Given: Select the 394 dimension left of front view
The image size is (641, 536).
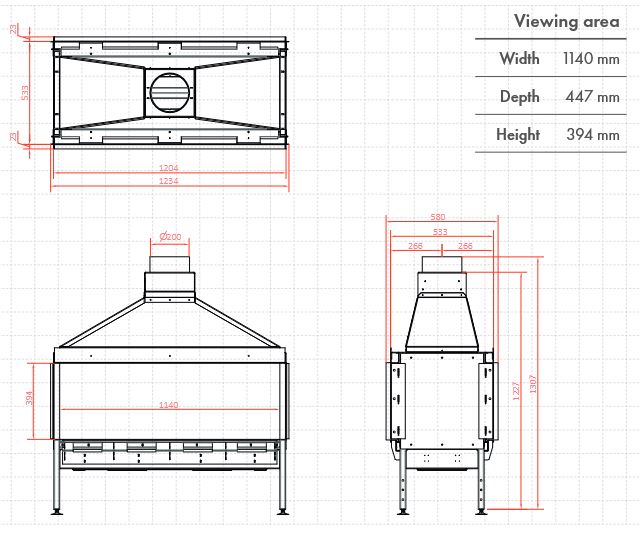Looking at the screenshot, I should click(x=30, y=400).
